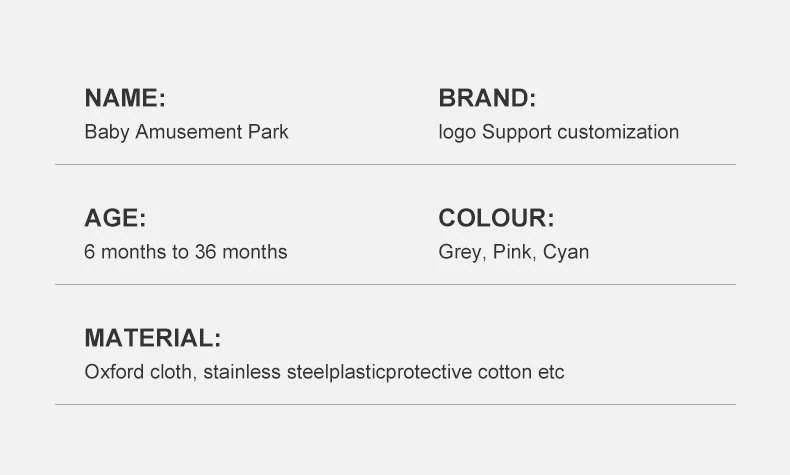Click the NAME: heading
This screenshot has width=790, height=475.
tap(125, 98)
